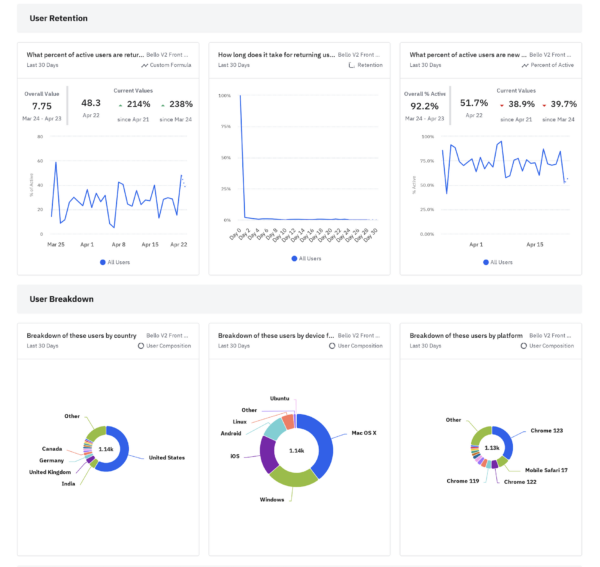Open 'How long does it take for returning us...' chart
The height and width of the screenshot is (567, 600).
[276, 55]
